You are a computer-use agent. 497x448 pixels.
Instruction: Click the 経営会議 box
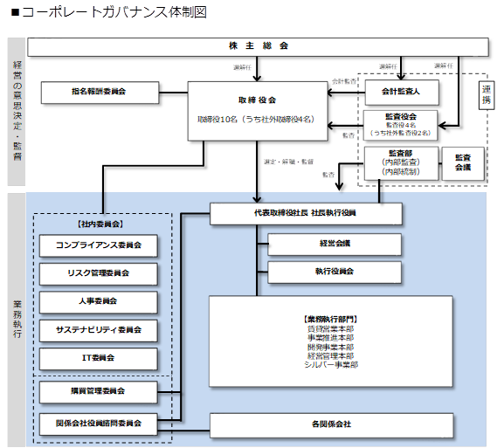334,244
